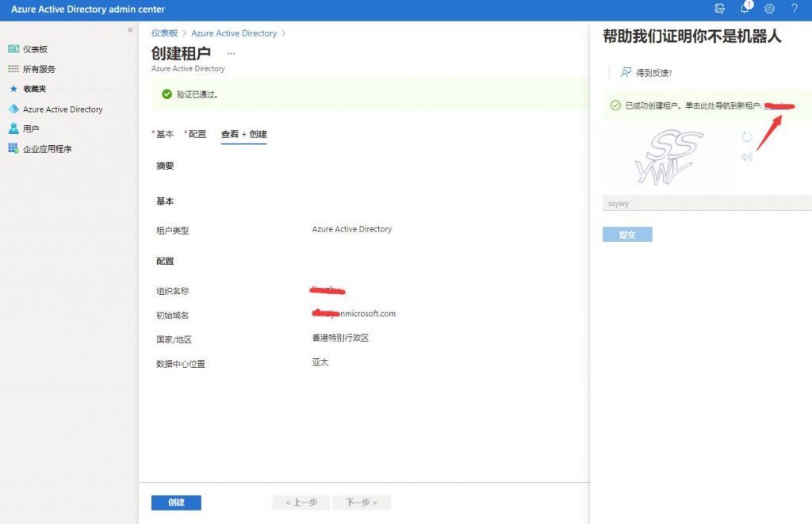Click the 仪表板 breadcrumb link

point(164,33)
